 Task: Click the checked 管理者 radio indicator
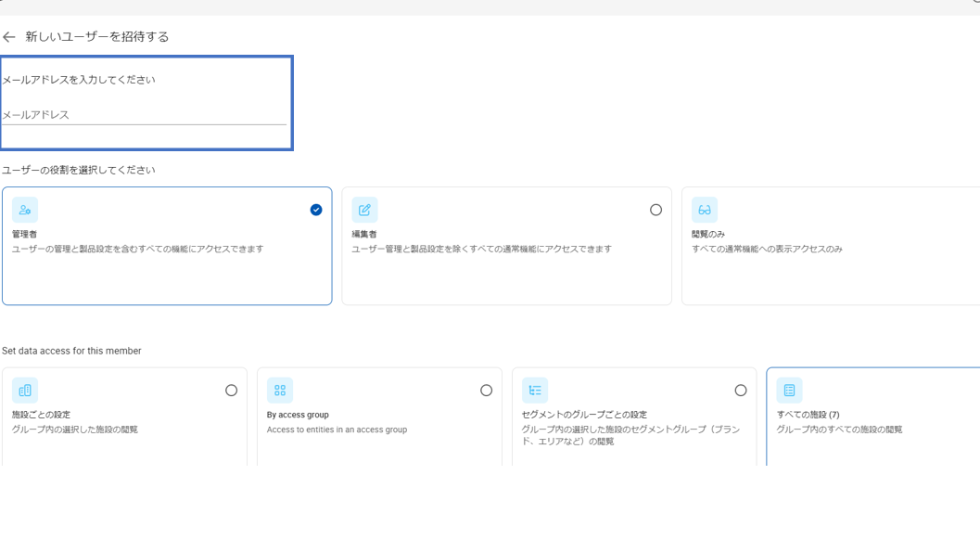click(x=316, y=210)
